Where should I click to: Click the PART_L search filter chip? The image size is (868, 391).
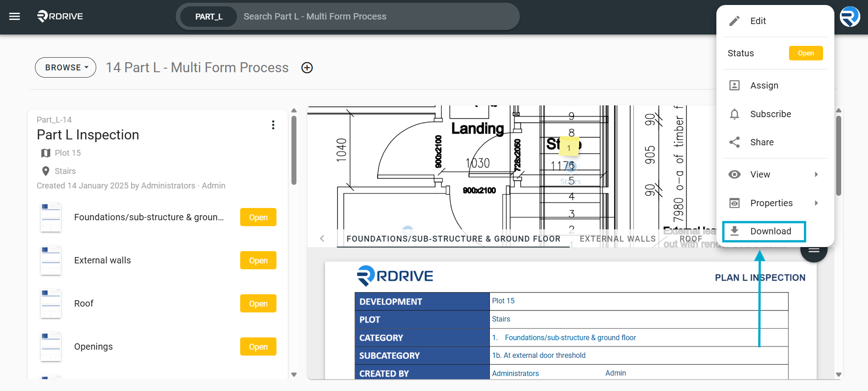pyautogui.click(x=209, y=17)
